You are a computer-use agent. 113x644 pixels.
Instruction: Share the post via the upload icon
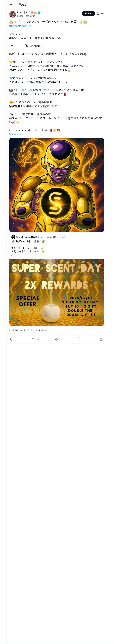pos(101,339)
